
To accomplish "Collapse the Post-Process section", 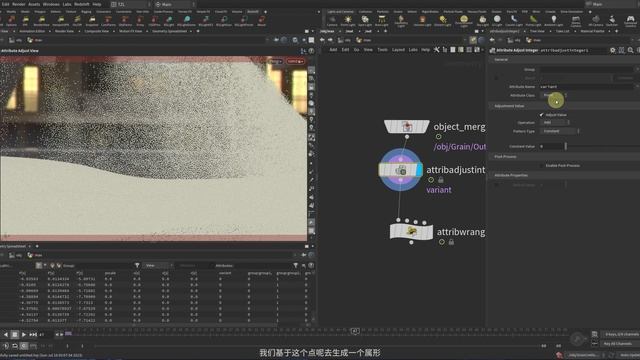I will pos(505,157).
